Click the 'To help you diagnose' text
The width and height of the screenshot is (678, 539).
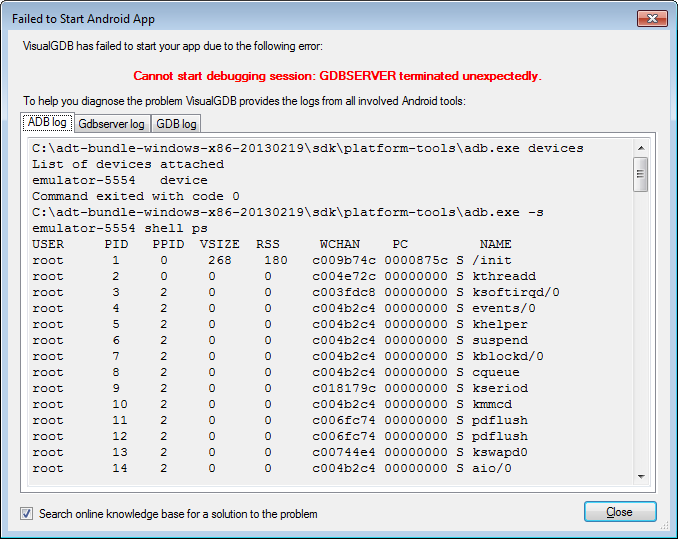click(x=244, y=101)
